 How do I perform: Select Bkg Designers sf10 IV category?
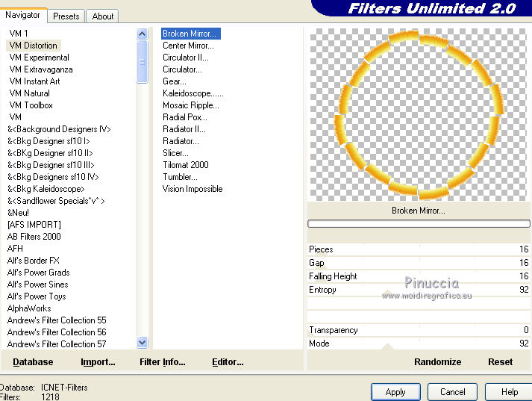click(53, 177)
